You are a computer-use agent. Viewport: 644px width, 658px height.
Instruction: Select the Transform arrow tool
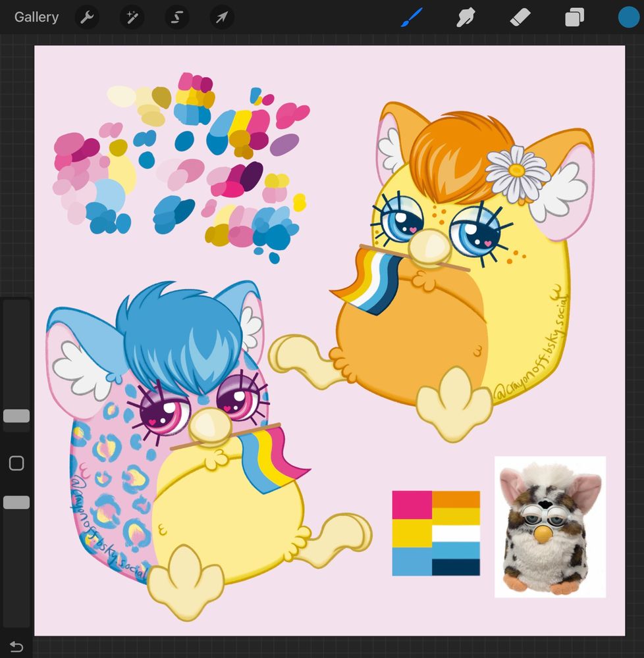tap(221, 17)
